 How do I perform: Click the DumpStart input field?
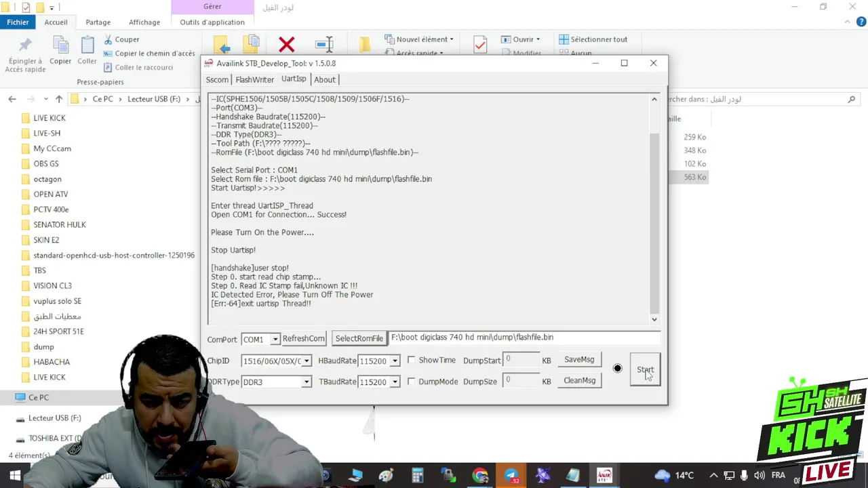[521, 360]
